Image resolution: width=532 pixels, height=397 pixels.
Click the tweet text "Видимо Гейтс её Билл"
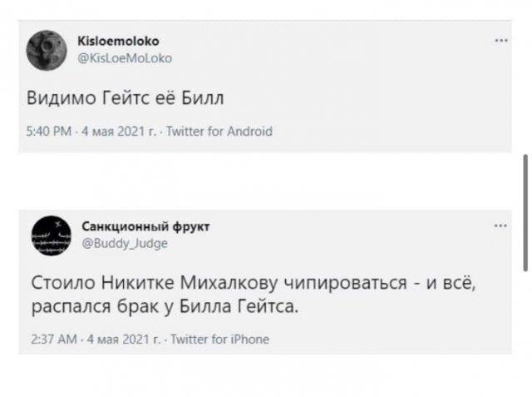[126, 98]
